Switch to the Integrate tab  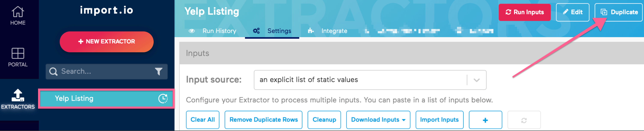(334, 30)
